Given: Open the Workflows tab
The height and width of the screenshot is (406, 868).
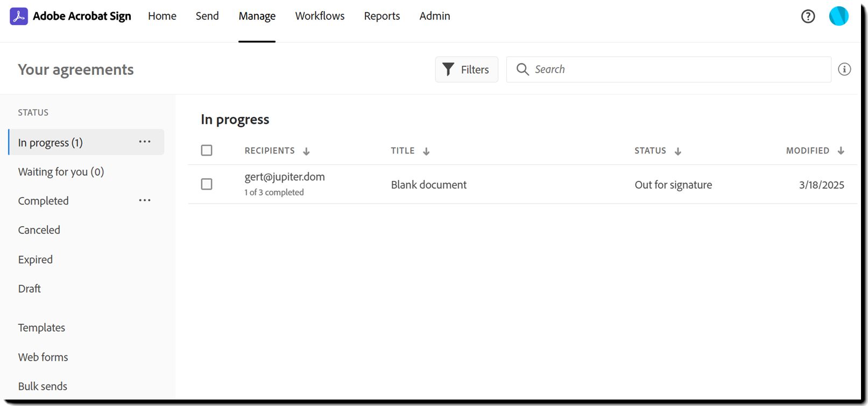Looking at the screenshot, I should coord(320,16).
